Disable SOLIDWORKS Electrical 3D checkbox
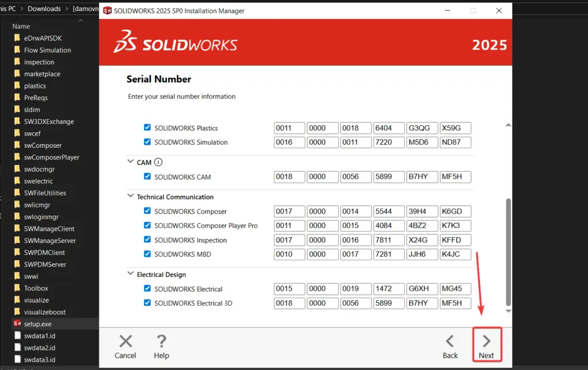The width and height of the screenshot is (588, 370). 148,303
